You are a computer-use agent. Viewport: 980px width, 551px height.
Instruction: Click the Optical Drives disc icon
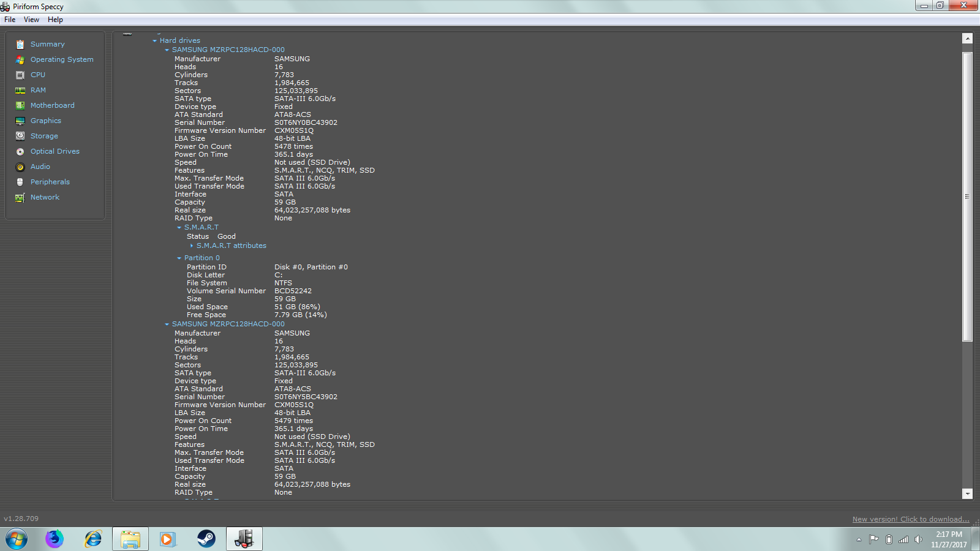click(x=20, y=151)
